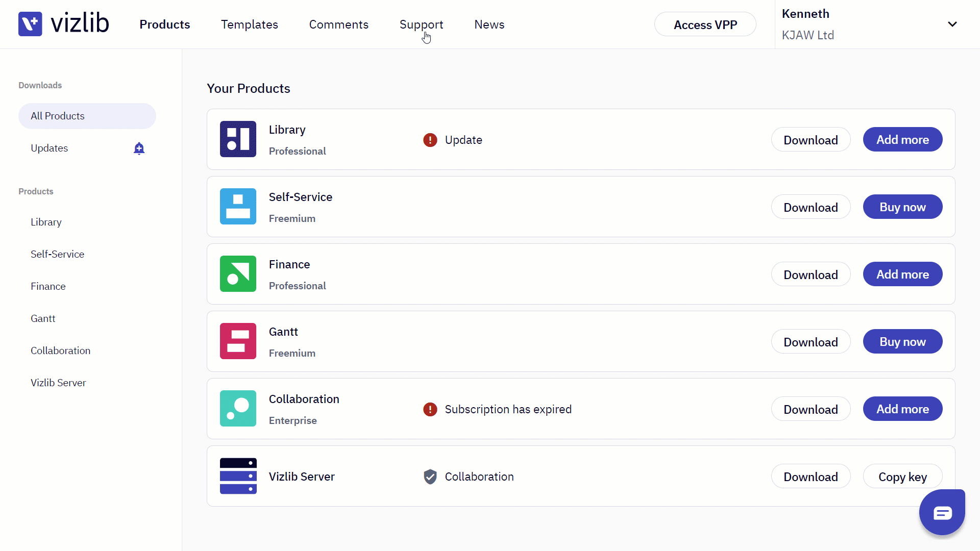Screen dimensions: 980x551
Task: Open Vizlib Server in the sidebar
Action: [58, 383]
